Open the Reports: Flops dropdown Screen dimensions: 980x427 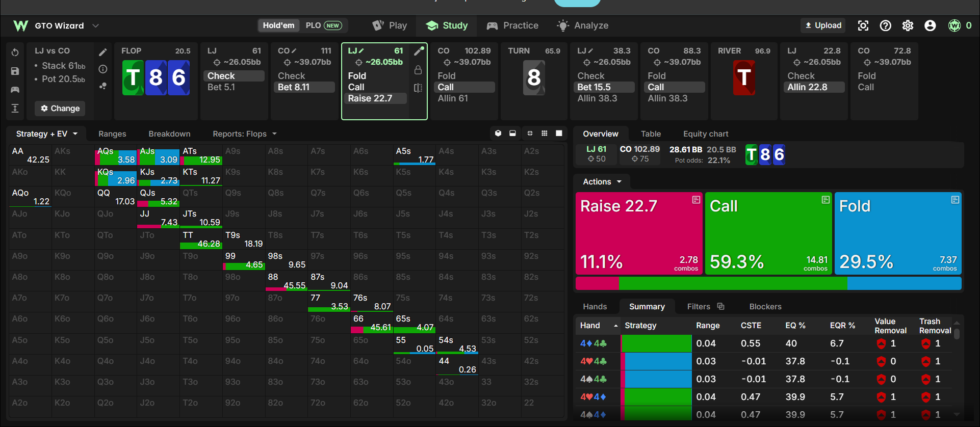tap(245, 134)
